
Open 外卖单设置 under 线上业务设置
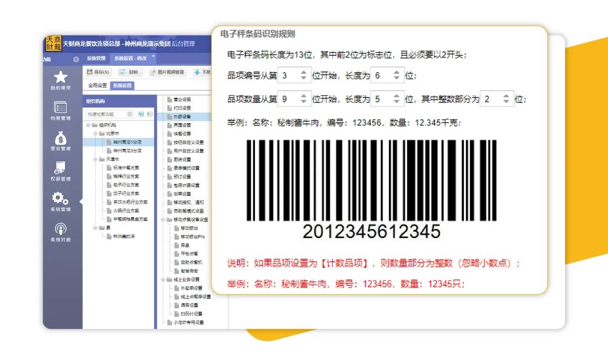click(x=191, y=288)
